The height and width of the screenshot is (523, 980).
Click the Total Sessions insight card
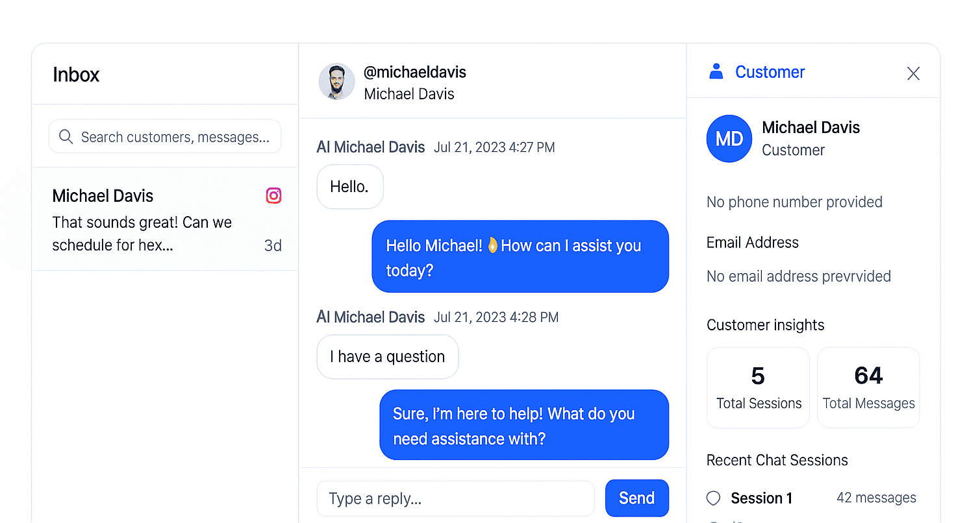pyautogui.click(x=758, y=387)
